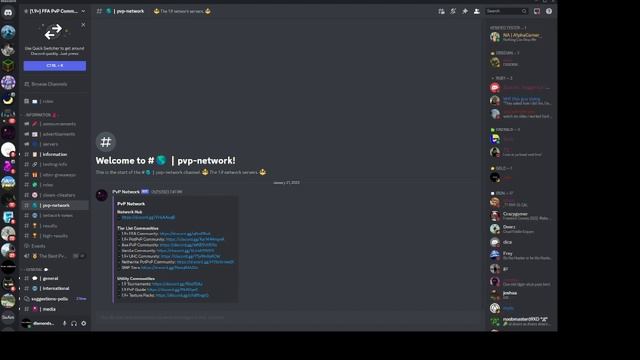Mute microphone in user panel
This screenshot has height=360, width=640.
click(64, 323)
